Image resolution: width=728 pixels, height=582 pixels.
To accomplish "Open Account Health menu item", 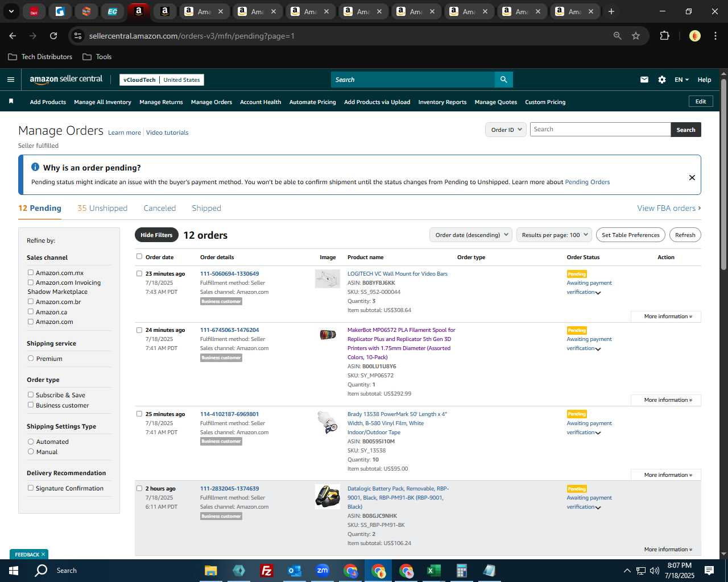I will 260,102.
